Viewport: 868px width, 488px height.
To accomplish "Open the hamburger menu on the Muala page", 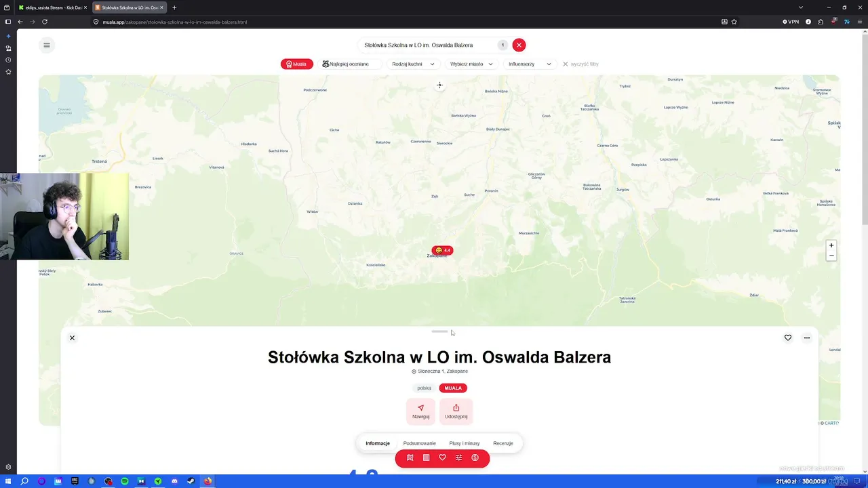I will pyautogui.click(x=47, y=45).
